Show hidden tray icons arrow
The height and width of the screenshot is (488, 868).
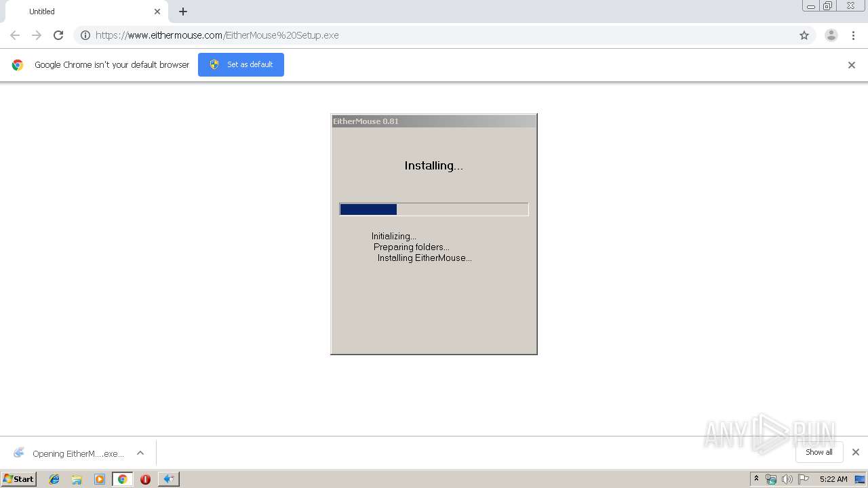756,479
